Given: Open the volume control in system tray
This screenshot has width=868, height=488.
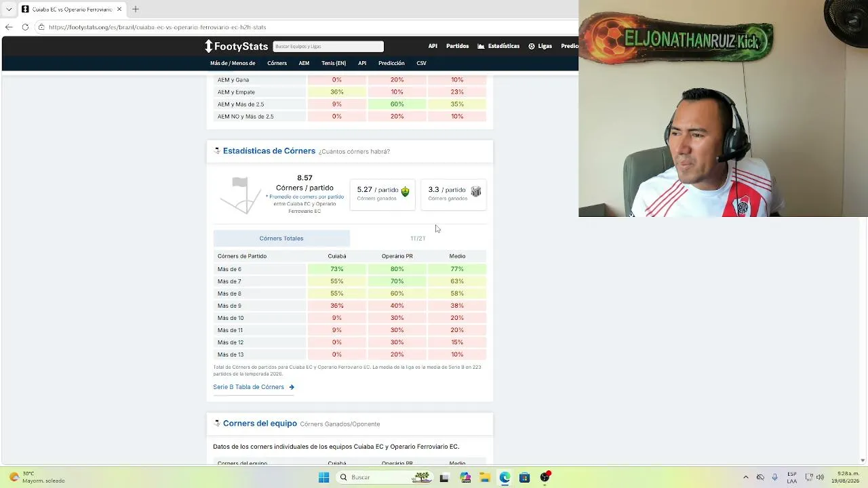Looking at the screenshot, I should point(820,477).
